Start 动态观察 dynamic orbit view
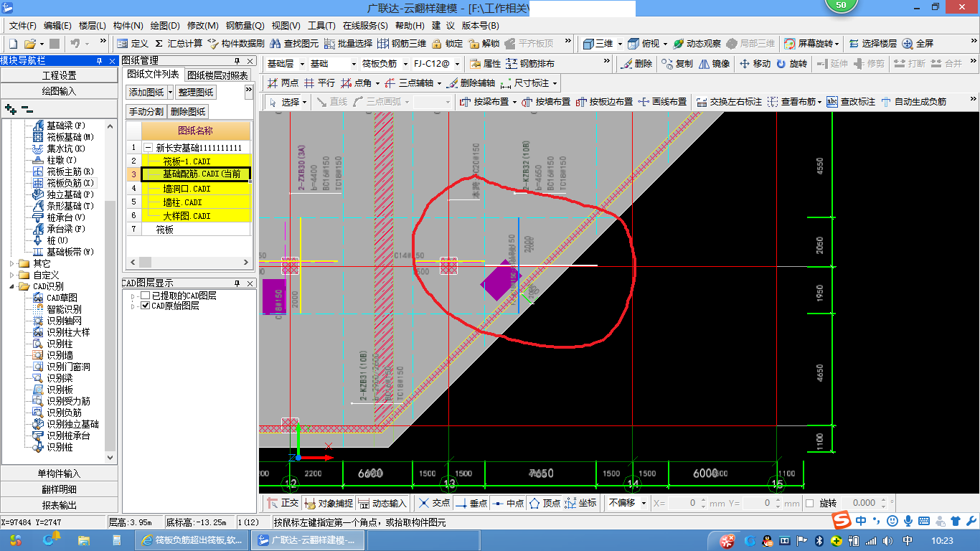The width and height of the screenshot is (980, 551). tap(697, 44)
